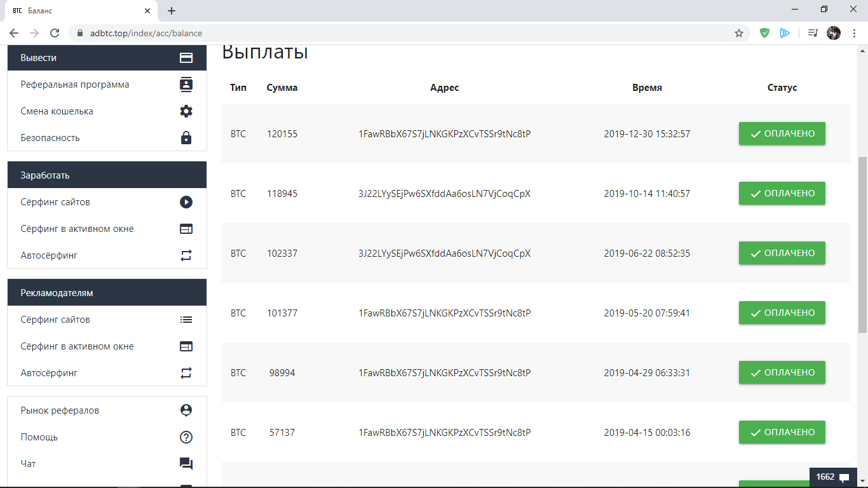This screenshot has width=868, height=488.
Task: Click the timestamp 2019-06-22 08:52:35
Action: (647, 254)
